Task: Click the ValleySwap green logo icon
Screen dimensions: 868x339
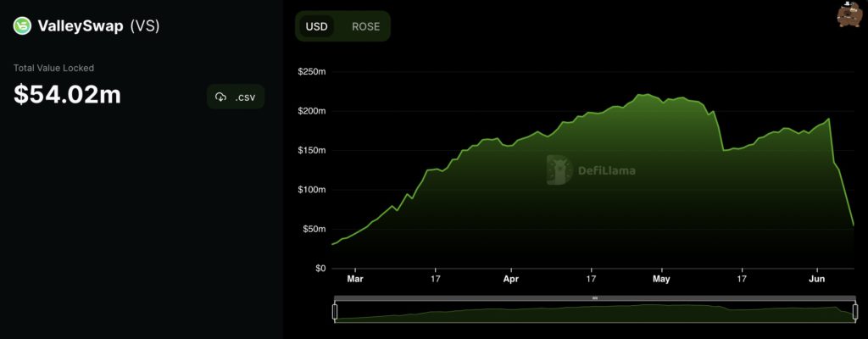Action: [x=22, y=26]
